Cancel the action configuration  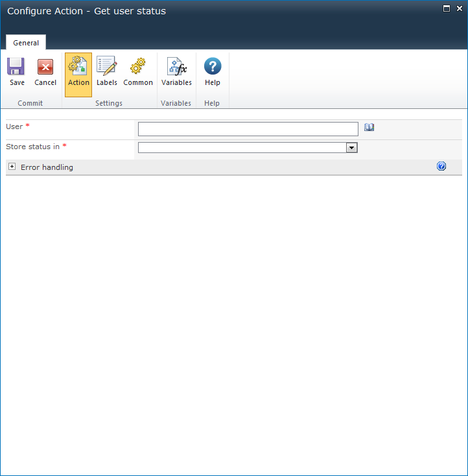tap(45, 72)
